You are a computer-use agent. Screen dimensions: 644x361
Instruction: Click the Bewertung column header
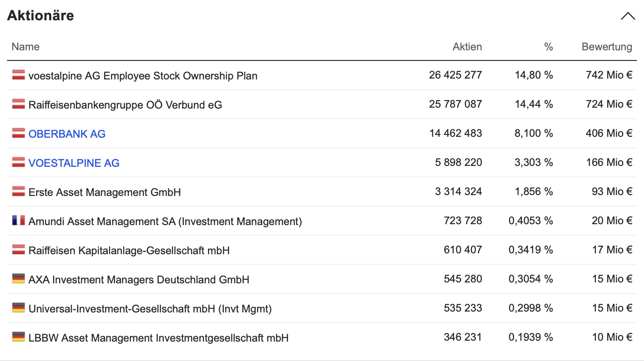[x=606, y=47]
